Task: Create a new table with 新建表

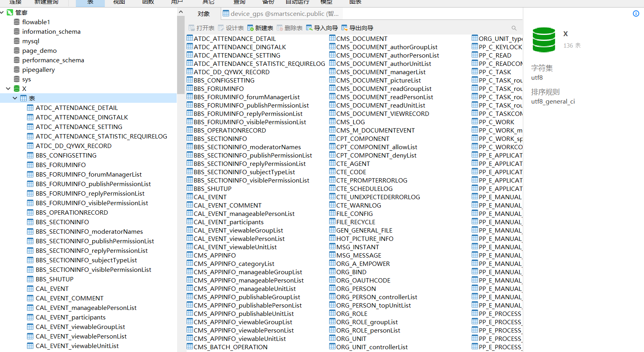Action: click(260, 28)
